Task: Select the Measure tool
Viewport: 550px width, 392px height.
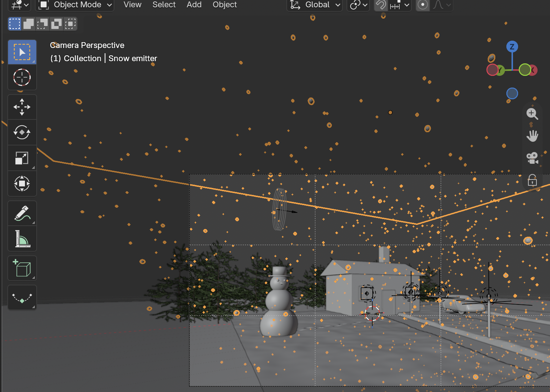Action: point(22,238)
